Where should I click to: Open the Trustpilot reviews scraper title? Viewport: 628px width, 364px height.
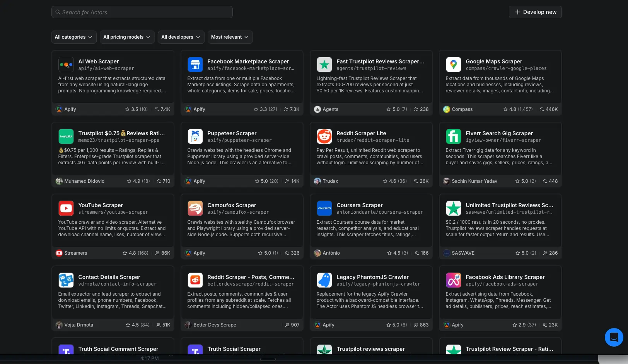point(370,349)
